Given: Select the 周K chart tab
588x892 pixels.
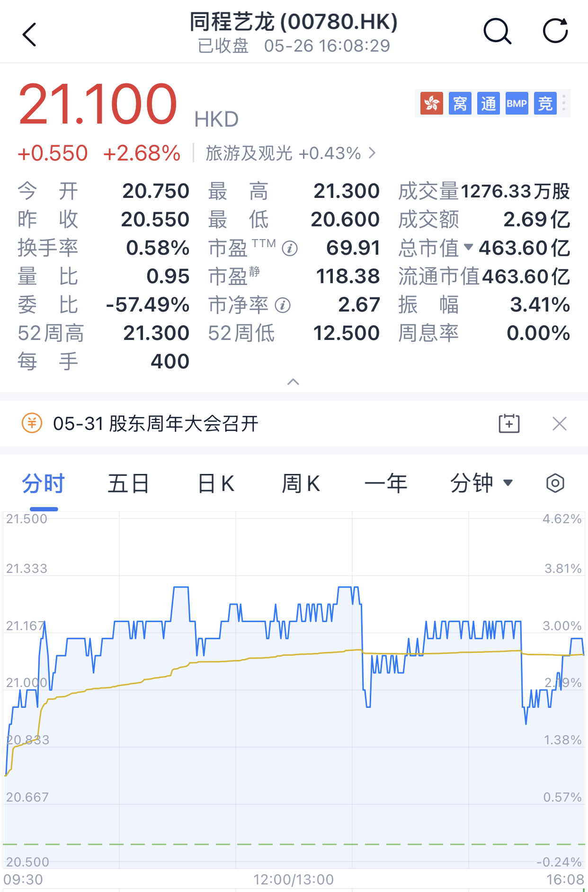Looking at the screenshot, I should click(301, 483).
